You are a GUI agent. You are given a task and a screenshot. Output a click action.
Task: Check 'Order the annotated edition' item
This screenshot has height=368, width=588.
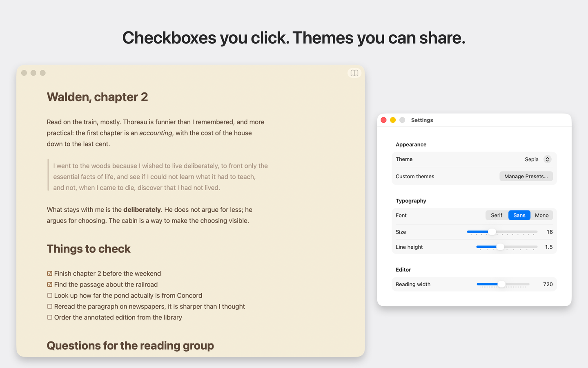coord(49,317)
